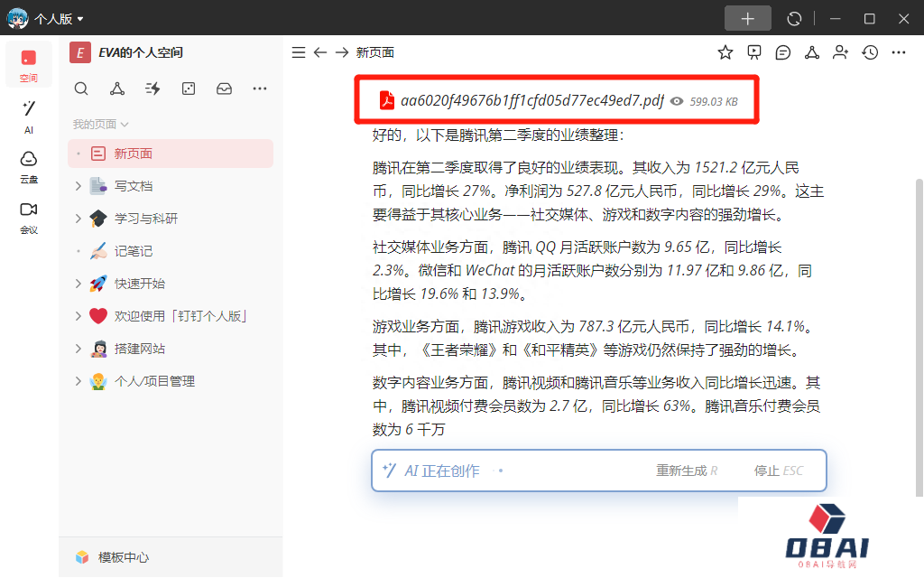Click the search icon in workspace panel
The image size is (924, 578).
pos(81,89)
